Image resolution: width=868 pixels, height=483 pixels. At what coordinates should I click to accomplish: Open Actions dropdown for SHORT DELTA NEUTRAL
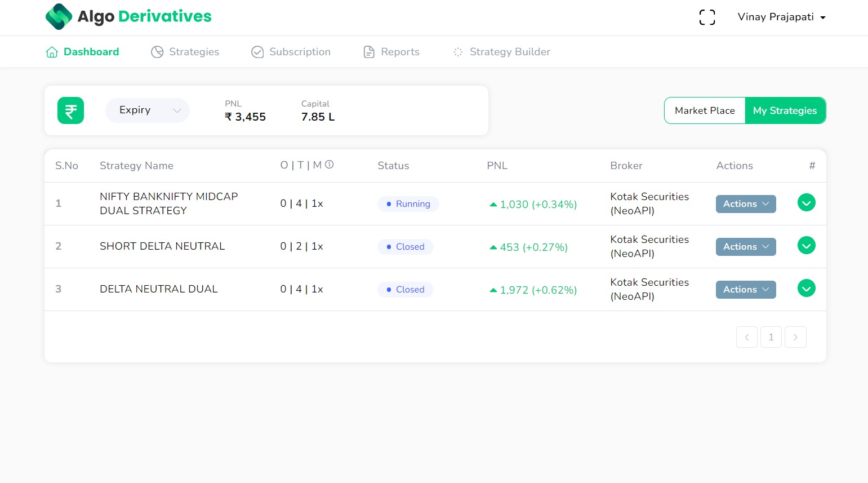(745, 247)
